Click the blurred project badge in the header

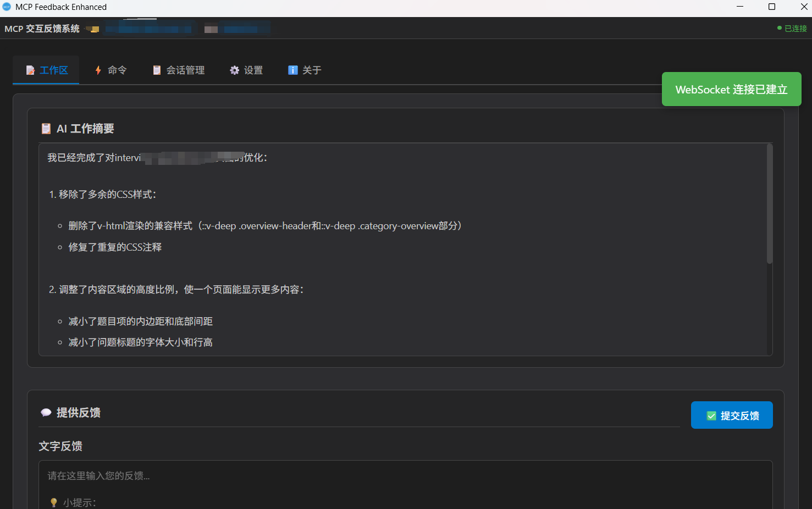click(150, 27)
